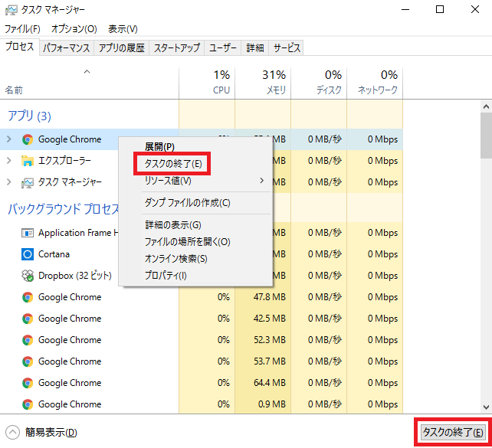This screenshot has width=492, height=448.
Task: Open the スタートアップ tab
Action: tap(176, 48)
